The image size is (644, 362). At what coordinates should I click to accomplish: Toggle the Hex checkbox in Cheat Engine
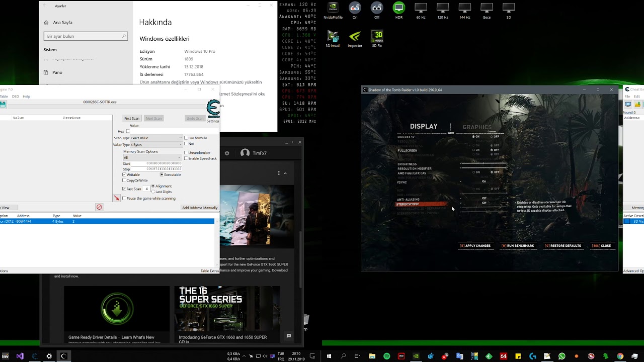pyautogui.click(x=128, y=131)
